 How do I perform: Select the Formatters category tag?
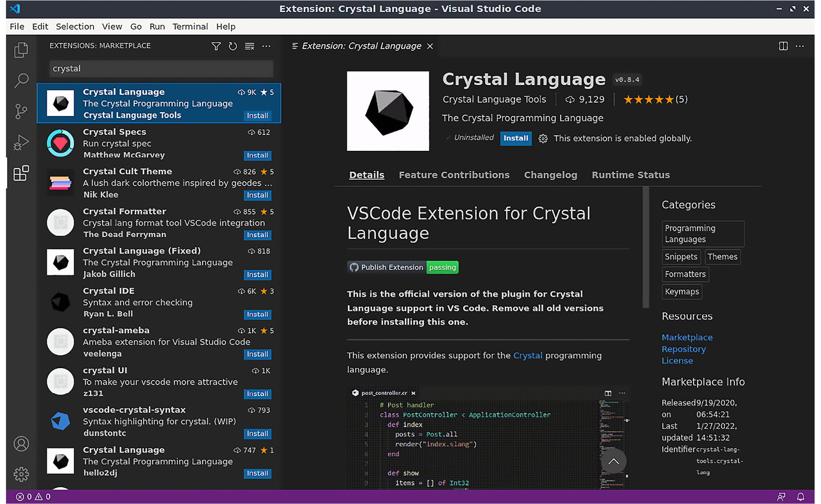click(685, 274)
